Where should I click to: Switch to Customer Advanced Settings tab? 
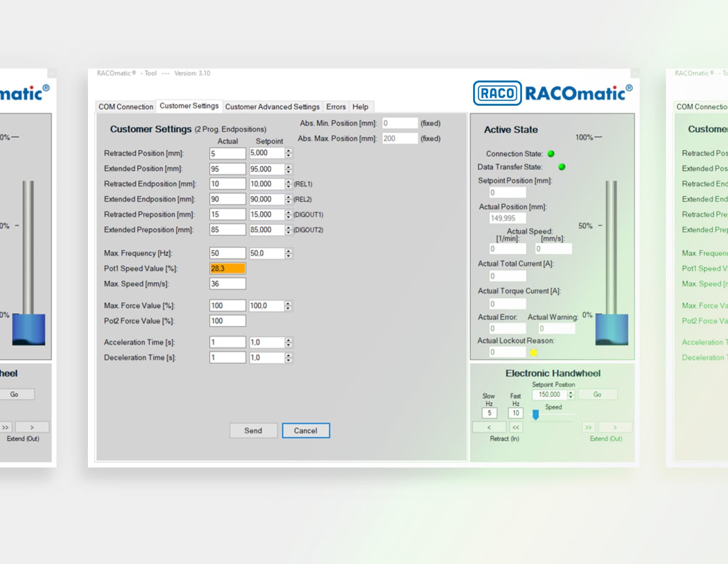point(272,107)
